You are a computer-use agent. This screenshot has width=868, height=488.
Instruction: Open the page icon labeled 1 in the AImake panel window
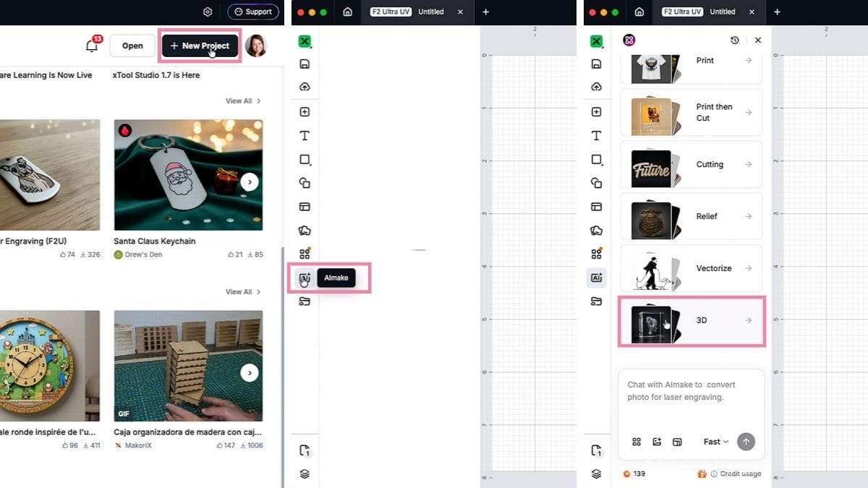tap(596, 450)
